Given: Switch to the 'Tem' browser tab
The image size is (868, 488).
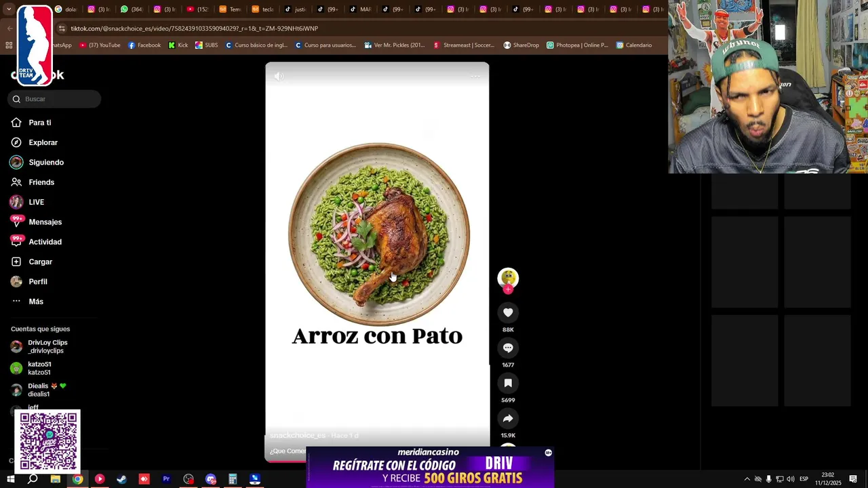Looking at the screenshot, I should point(230,9).
